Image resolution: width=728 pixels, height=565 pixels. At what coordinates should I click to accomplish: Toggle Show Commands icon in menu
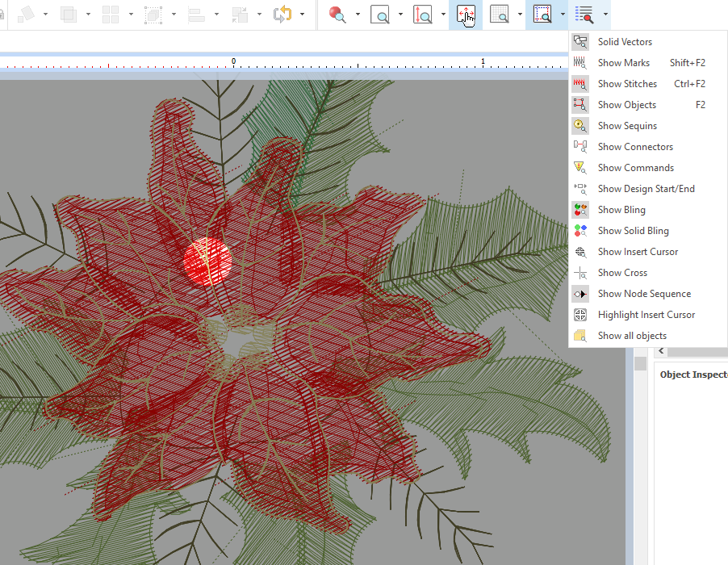pos(580,168)
